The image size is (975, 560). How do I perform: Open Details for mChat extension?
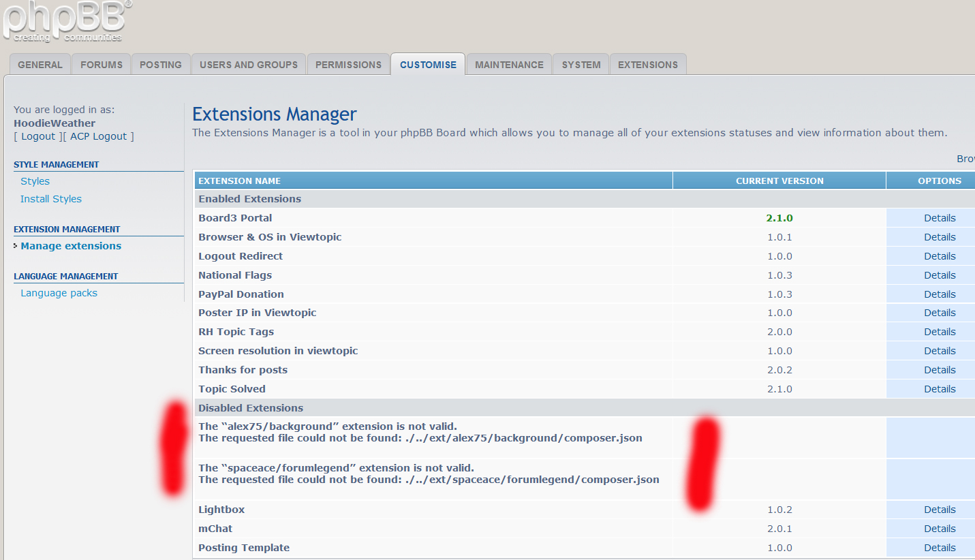click(940, 529)
